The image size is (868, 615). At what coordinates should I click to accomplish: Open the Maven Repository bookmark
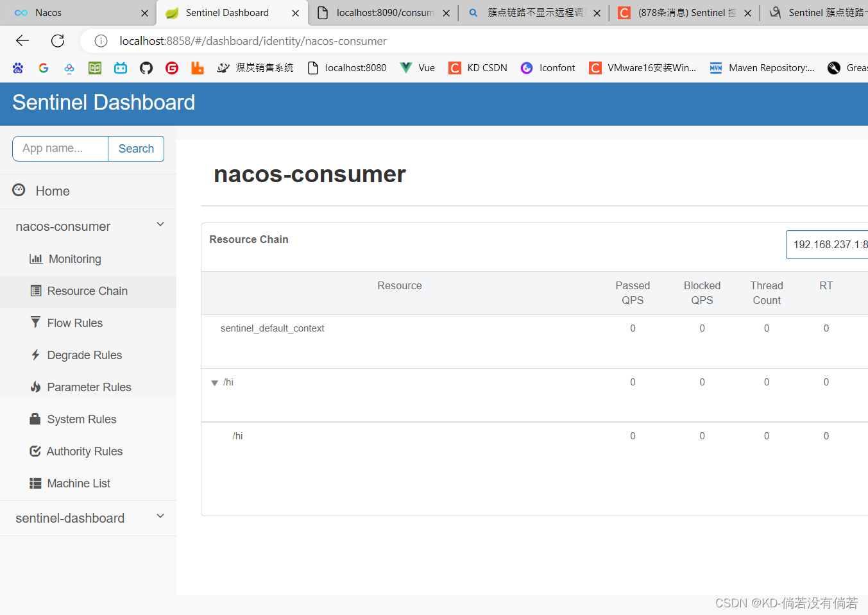click(x=762, y=68)
